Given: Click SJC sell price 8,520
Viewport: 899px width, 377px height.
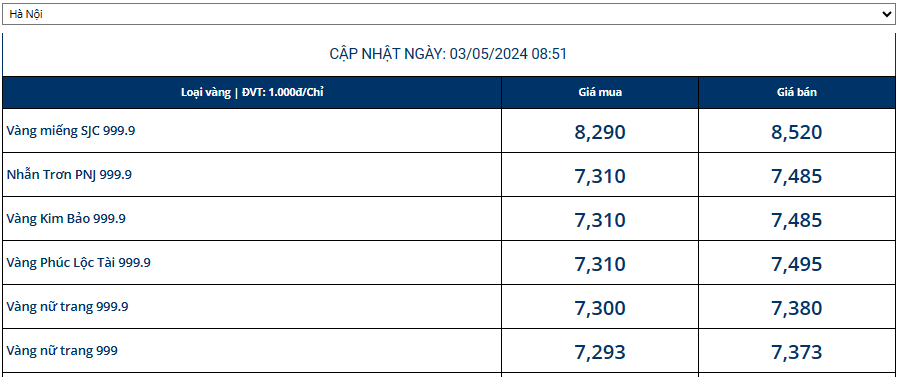Looking at the screenshot, I should pyautogui.click(x=797, y=132).
